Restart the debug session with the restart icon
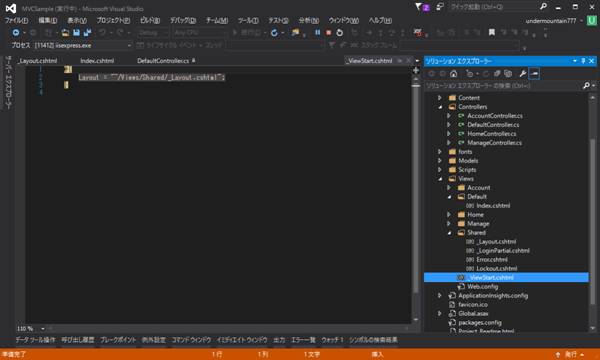 [339, 33]
